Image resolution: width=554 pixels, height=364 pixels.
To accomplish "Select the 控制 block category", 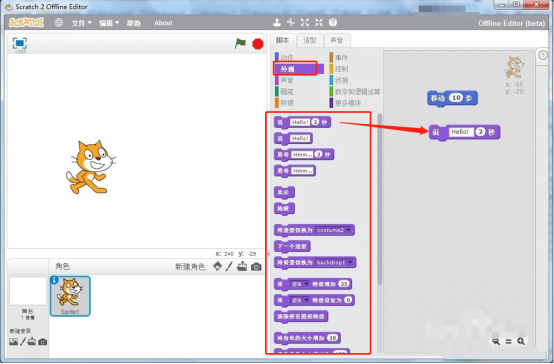I will (338, 69).
